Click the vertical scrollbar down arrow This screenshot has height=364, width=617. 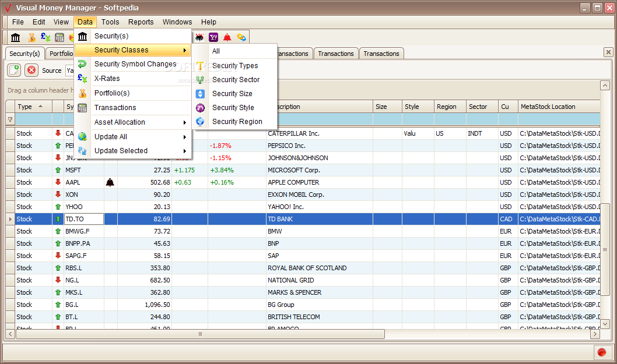(605, 324)
